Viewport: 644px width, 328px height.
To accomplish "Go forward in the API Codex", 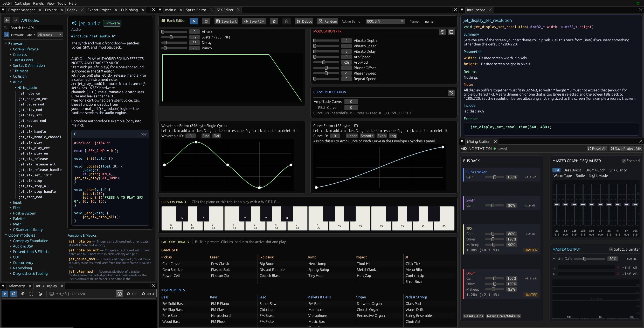I will [16, 20].
